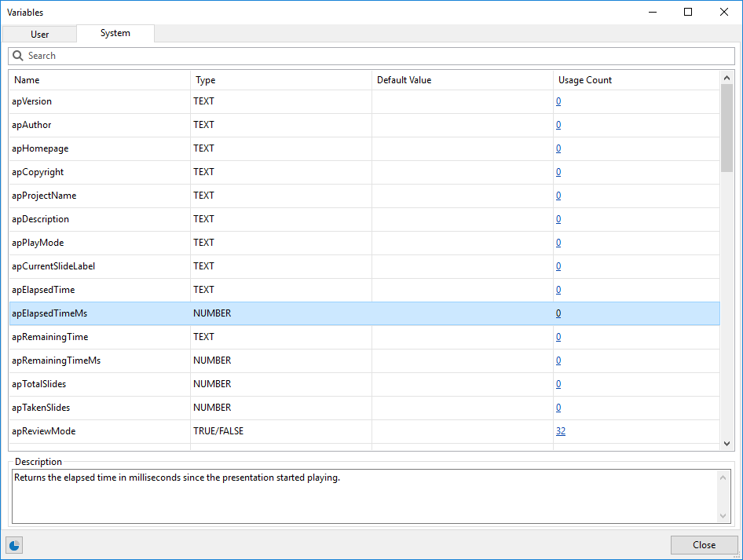Click the Default Value column header

(463, 80)
